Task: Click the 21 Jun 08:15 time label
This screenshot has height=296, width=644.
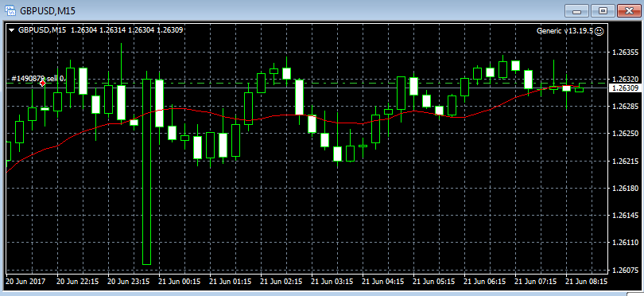Action: [587, 282]
